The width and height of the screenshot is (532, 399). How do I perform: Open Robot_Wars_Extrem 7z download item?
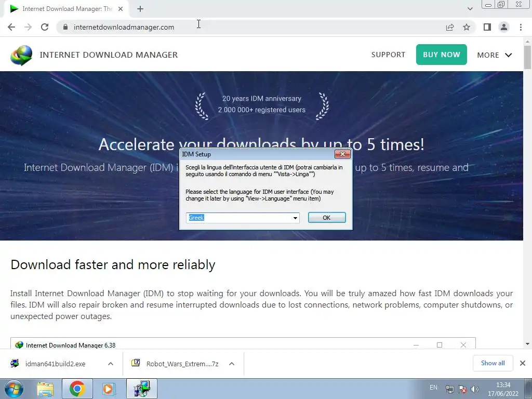pos(182,364)
